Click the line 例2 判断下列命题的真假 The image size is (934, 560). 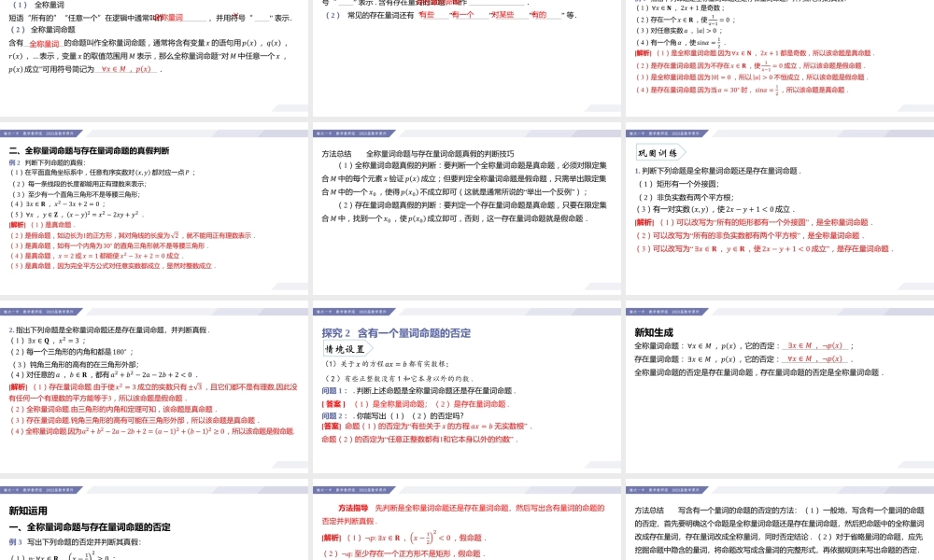click(x=47, y=162)
